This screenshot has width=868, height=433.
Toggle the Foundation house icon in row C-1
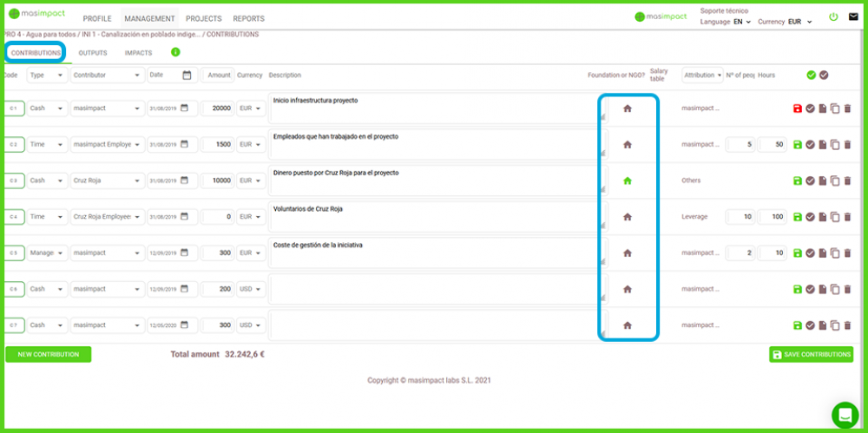point(628,108)
